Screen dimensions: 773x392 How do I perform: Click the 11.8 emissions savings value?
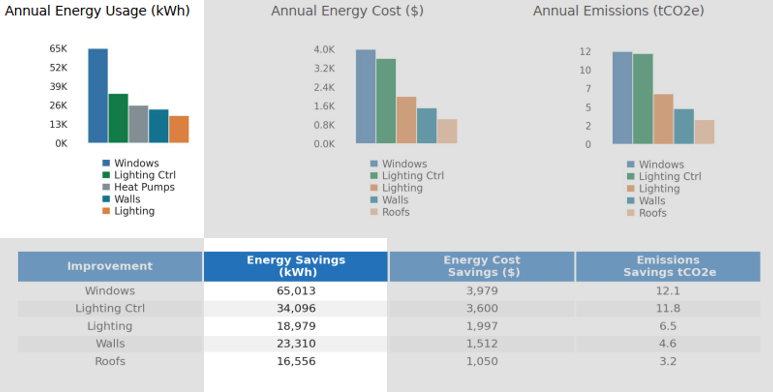tap(668, 309)
